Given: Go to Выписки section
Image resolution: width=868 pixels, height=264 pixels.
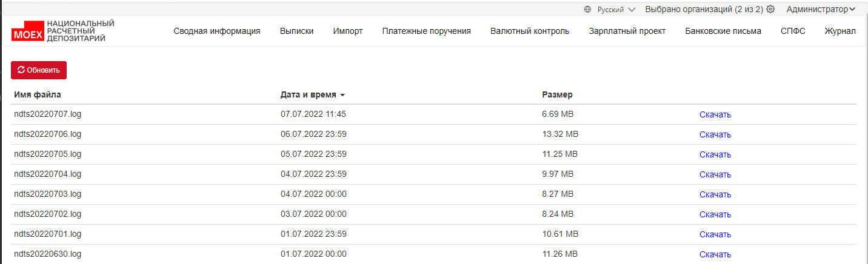Looking at the screenshot, I should tap(297, 31).
